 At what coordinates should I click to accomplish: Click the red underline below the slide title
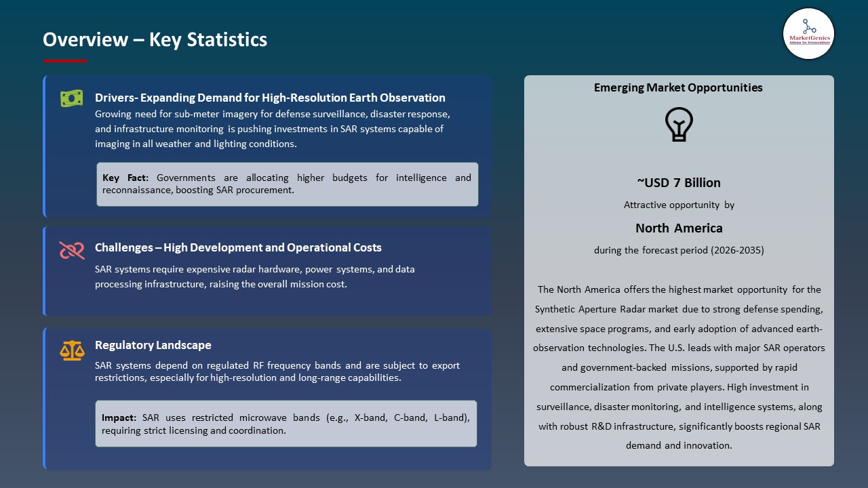64,59
